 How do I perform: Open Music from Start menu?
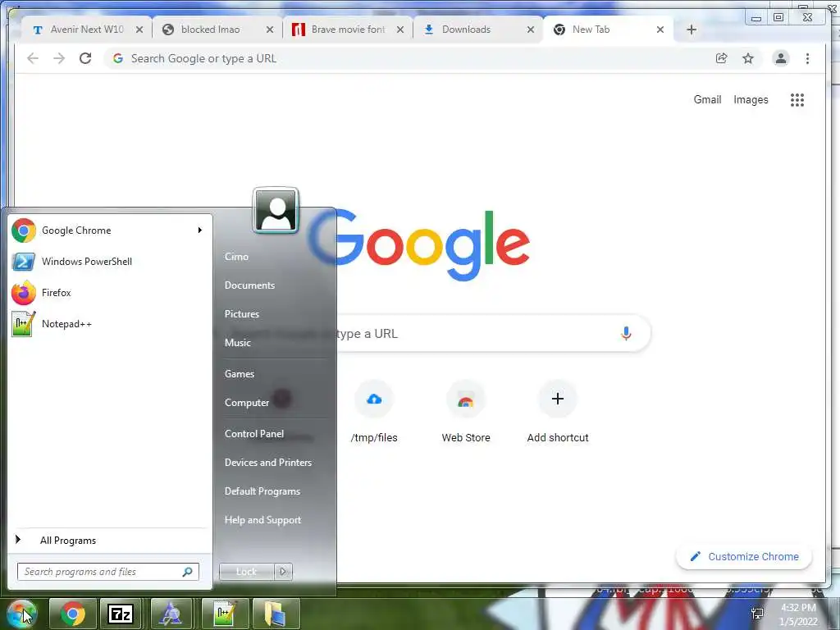[237, 343]
